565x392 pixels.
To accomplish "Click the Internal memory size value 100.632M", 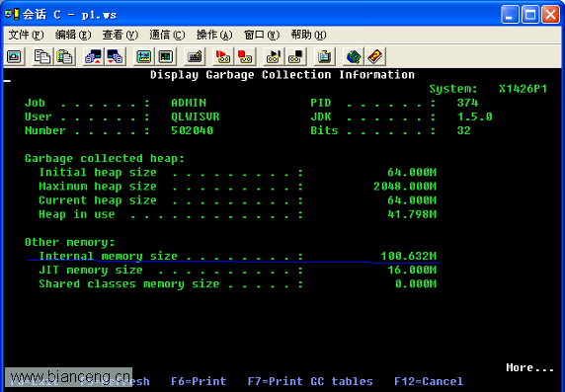I will click(408, 256).
